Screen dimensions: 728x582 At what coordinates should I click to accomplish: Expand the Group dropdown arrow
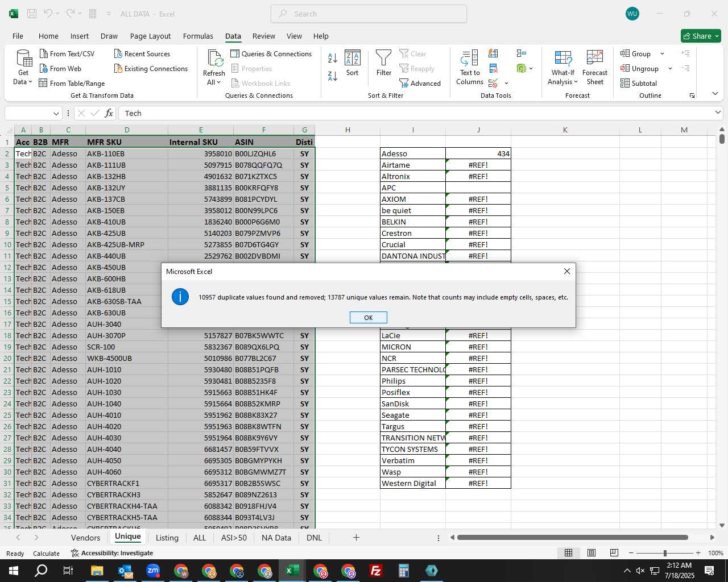[662, 54]
